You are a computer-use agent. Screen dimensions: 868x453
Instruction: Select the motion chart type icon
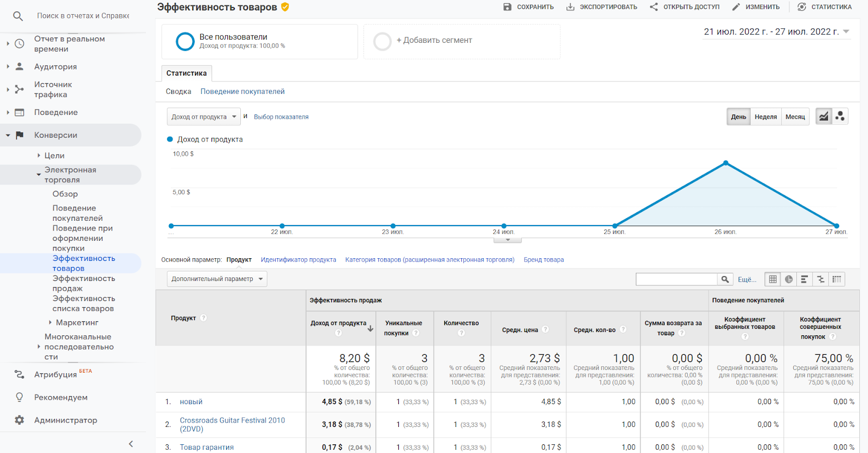click(840, 117)
